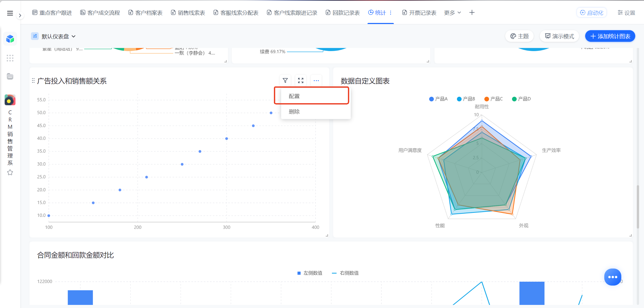This screenshot has height=308, width=644.
Task: Choose 删除 from the context menu
Action: click(x=316, y=111)
